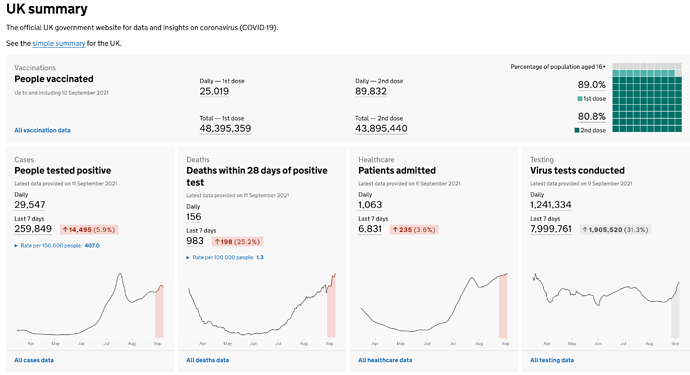Click tests change badge 1,905,520 (31.3%)
The height and width of the screenshot is (375, 690).
click(x=616, y=230)
